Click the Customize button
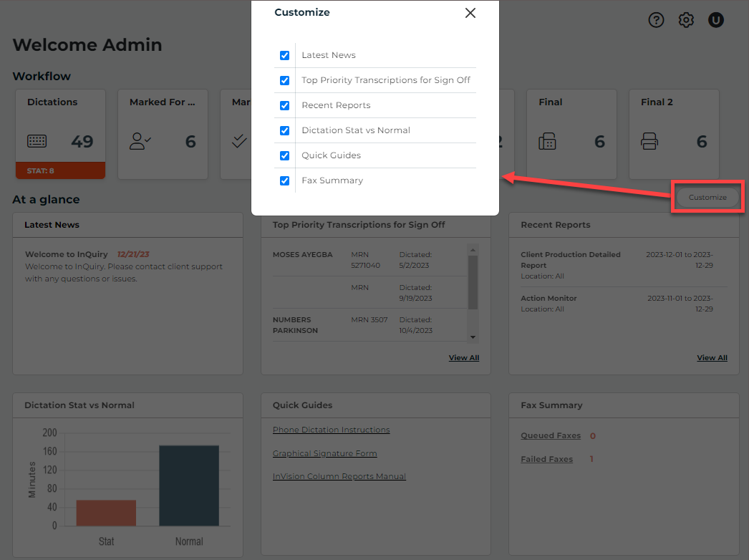This screenshot has width=749, height=560. [x=707, y=198]
